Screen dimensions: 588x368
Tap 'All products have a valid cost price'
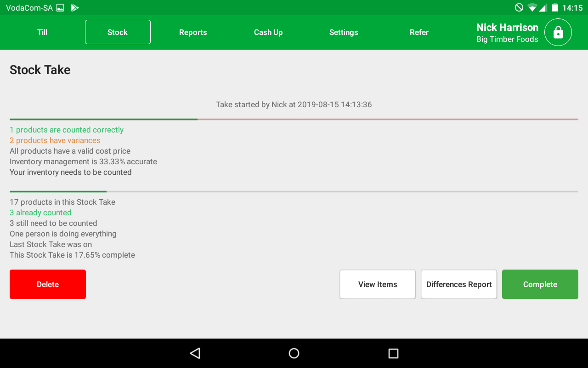pos(70,151)
